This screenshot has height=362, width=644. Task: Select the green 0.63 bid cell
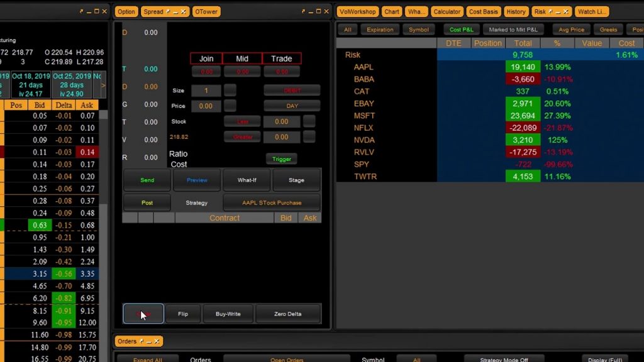coord(40,226)
